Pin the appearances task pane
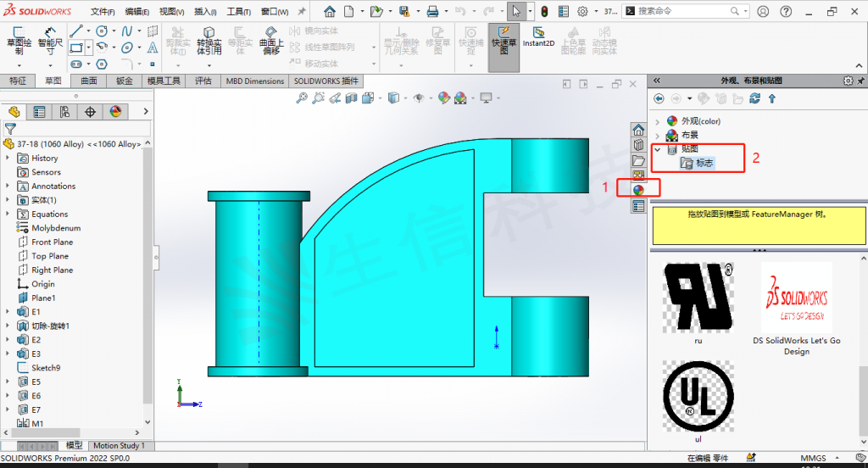Viewport: 868px width, 468px height. (861, 81)
